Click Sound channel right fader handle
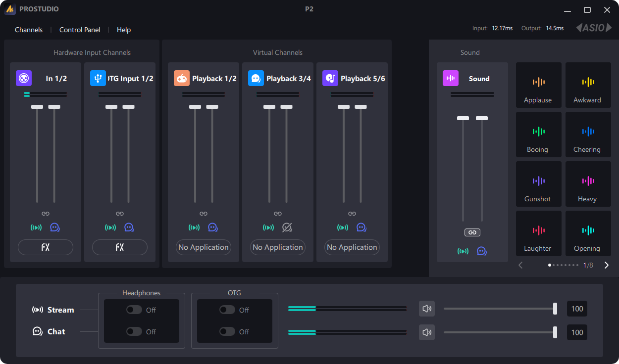 [x=482, y=118]
